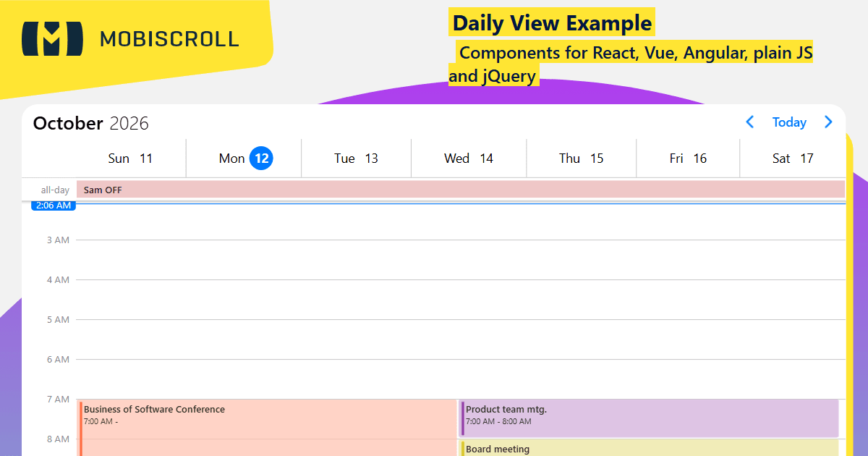Click the Mobiscroll logo icon
Image resolution: width=868 pixels, height=456 pixels.
(x=53, y=39)
